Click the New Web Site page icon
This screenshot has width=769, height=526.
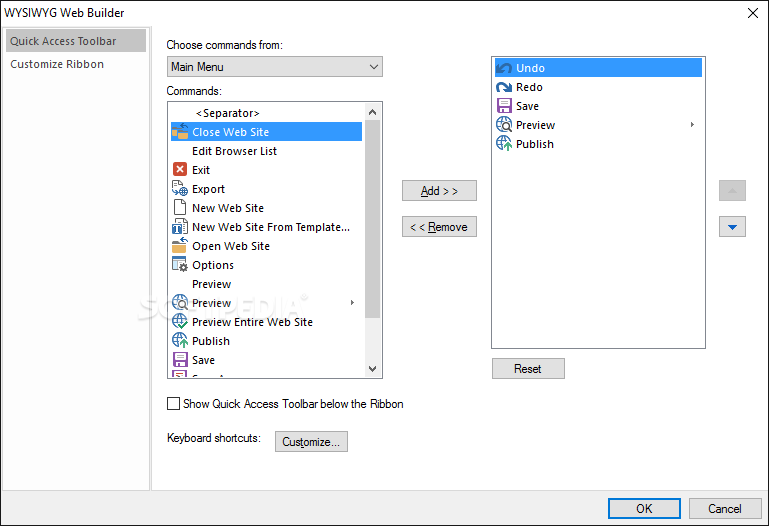click(180, 208)
